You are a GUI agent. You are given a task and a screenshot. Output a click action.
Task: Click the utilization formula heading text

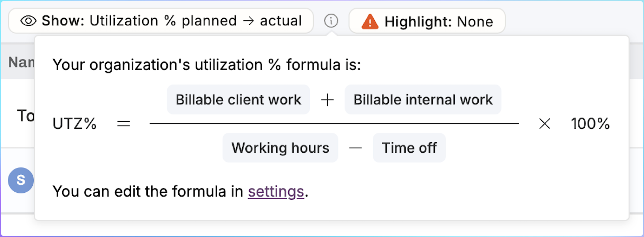(x=206, y=65)
